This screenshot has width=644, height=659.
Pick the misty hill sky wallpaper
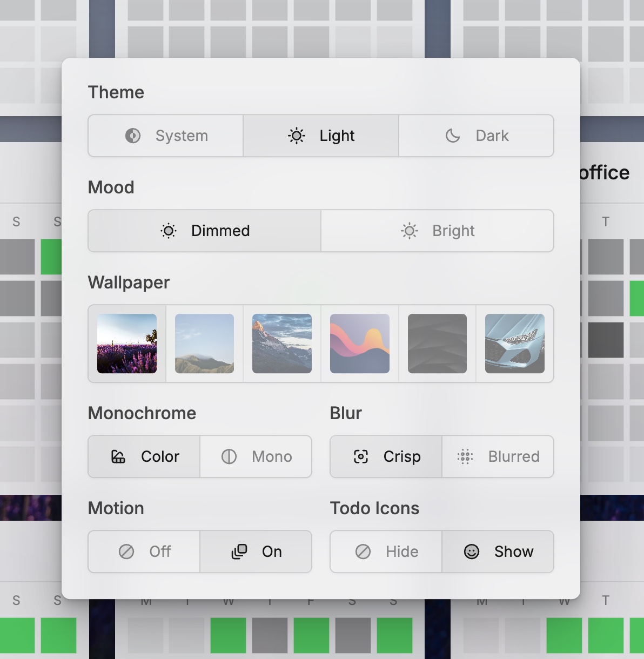[x=205, y=344]
